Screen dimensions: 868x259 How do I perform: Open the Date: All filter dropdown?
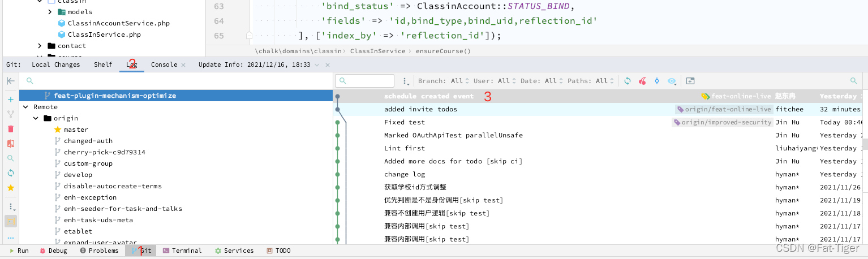click(541, 81)
